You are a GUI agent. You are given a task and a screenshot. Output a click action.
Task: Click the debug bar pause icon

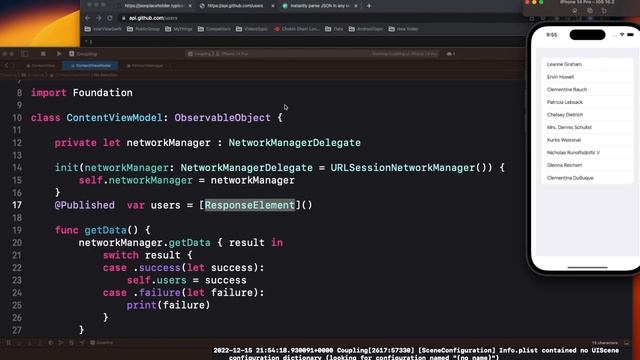tap(8, 342)
